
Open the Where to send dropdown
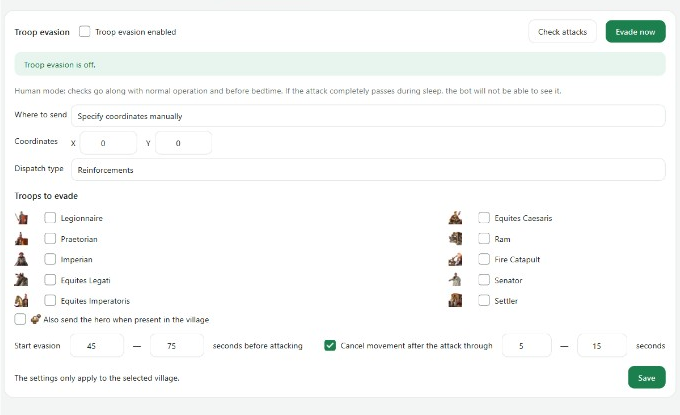tap(368, 116)
